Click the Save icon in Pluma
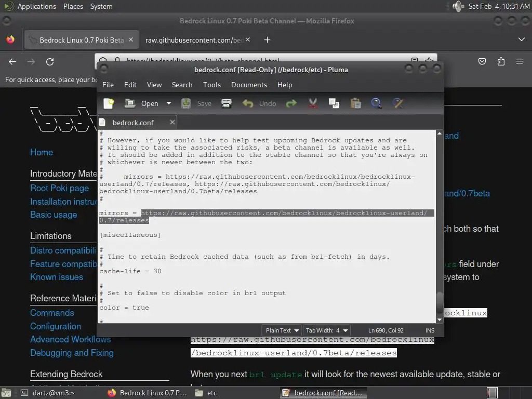Screen dimensions: 532x399 [186, 103]
